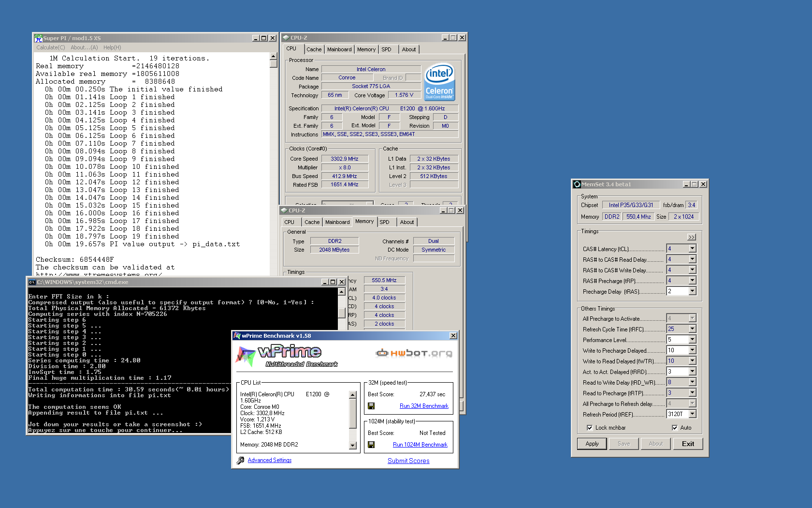Click the wPrime logo image
Screen dimensions: 812x508
tap(287, 356)
